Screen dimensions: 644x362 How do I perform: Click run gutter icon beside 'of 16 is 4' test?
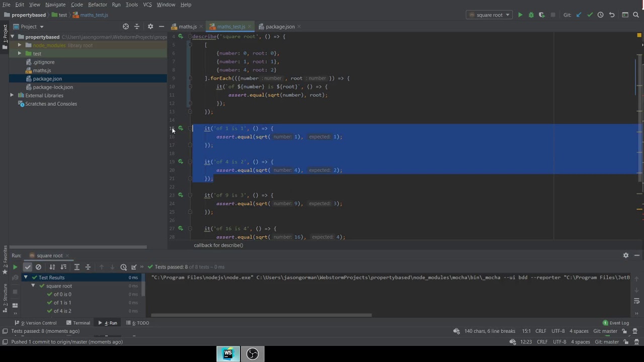click(x=181, y=228)
